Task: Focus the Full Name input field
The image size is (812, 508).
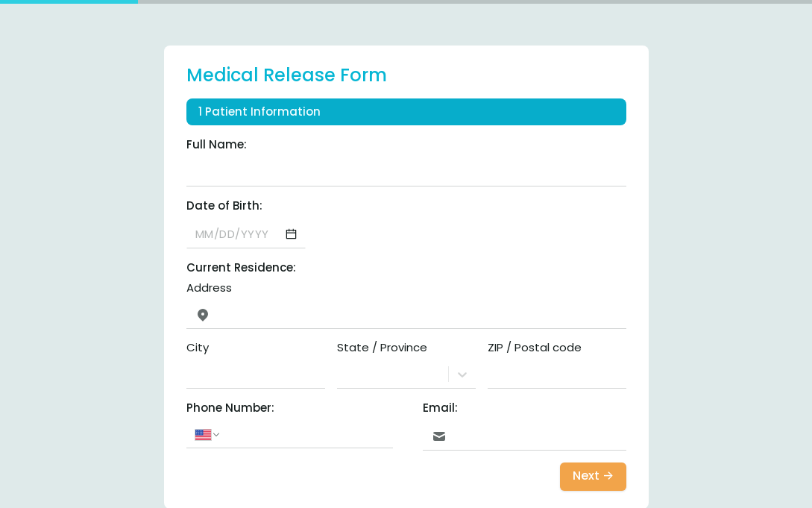Action: 406,172
